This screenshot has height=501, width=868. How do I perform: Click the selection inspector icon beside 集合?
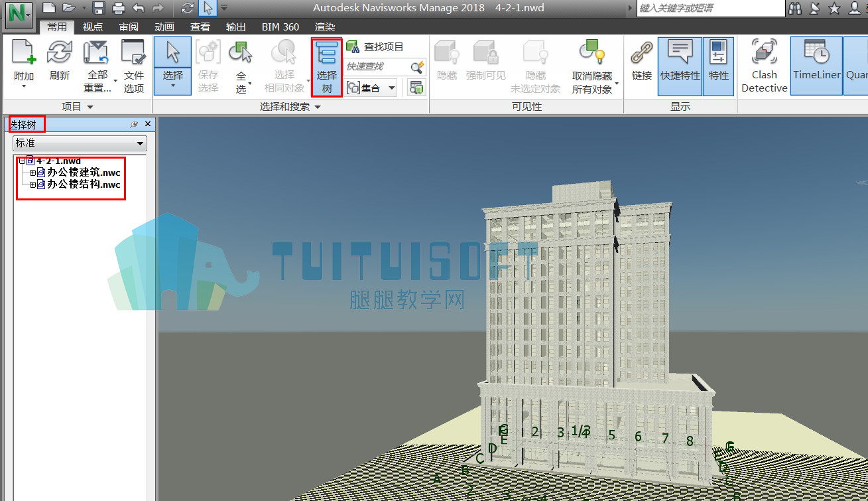[416, 88]
